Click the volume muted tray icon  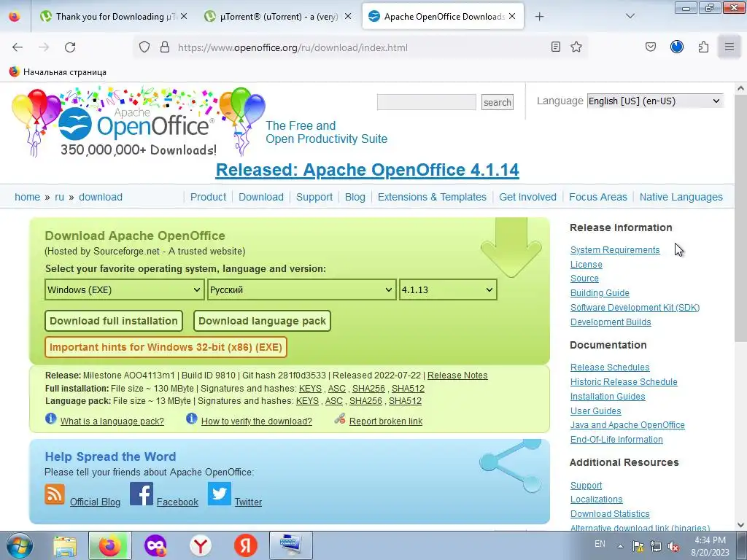click(673, 546)
